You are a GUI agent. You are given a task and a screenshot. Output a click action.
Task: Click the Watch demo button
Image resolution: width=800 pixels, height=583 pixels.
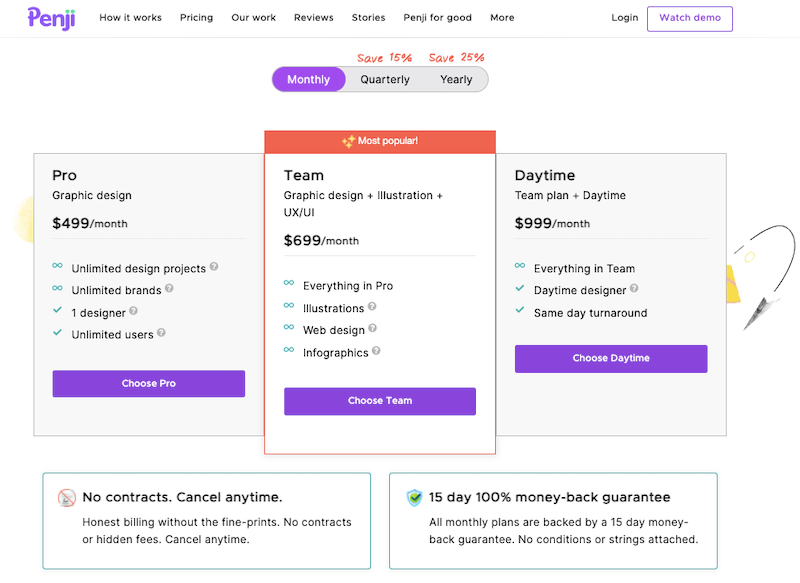(690, 19)
